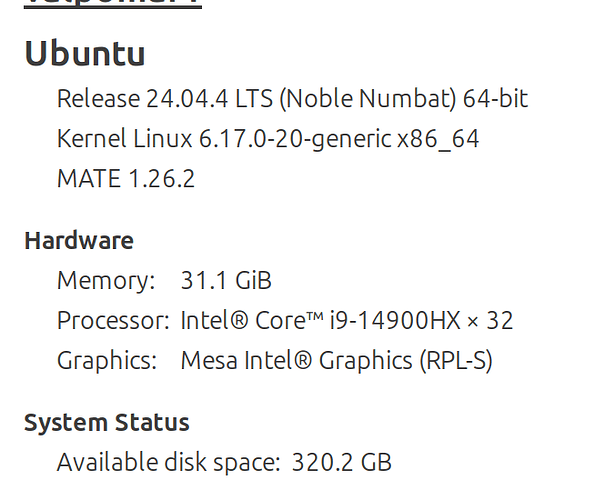Click the Ubuntu distribution heading
614x500 pixels.
[x=84, y=54]
